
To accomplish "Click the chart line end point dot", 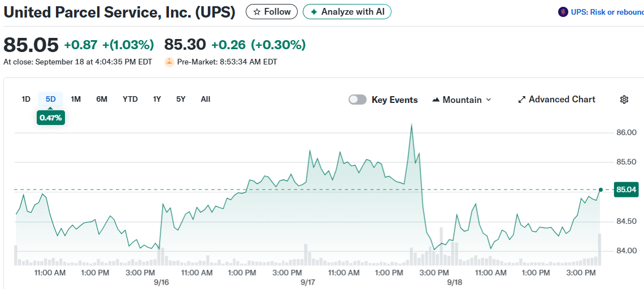I will 601,189.
